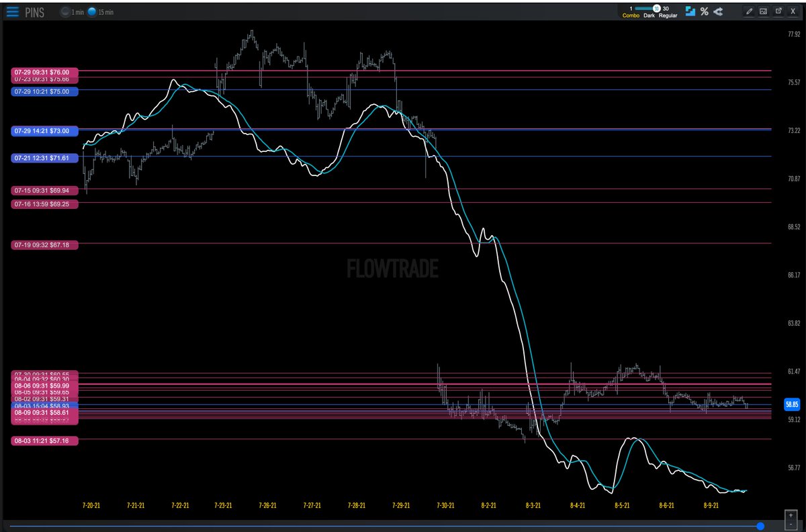Click the PINS ticker symbol
This screenshot has width=806, height=532.
35,12
